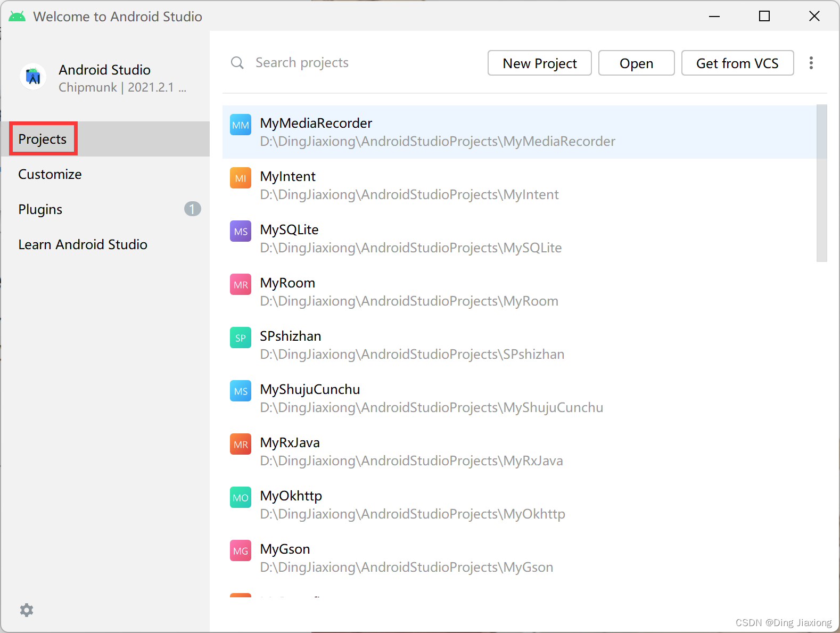Viewport: 840px width, 633px height.
Task: Open the MyGson project name
Action: tap(285, 549)
